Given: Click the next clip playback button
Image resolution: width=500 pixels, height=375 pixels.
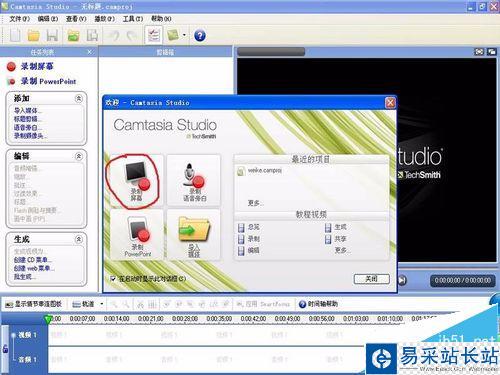Looking at the screenshot, I should pyautogui.click(x=402, y=280).
